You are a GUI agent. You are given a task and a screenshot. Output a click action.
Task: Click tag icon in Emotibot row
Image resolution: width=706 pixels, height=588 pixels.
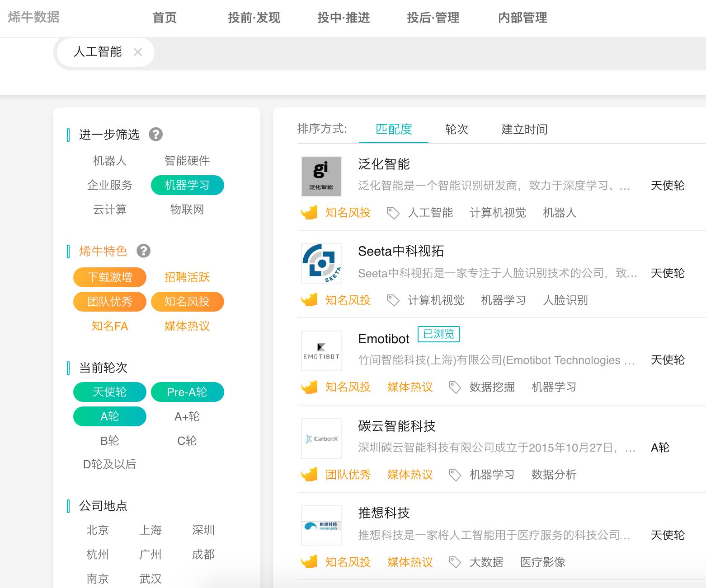pos(455,387)
